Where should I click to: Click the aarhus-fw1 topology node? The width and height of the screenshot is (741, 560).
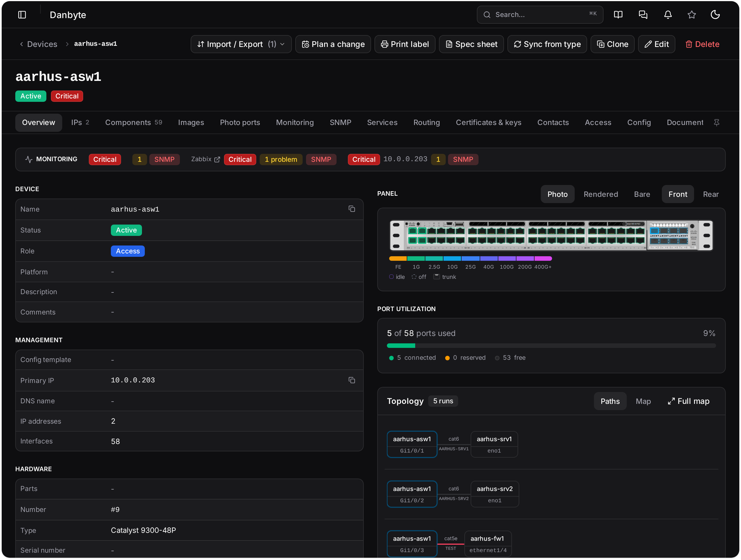[488, 544]
